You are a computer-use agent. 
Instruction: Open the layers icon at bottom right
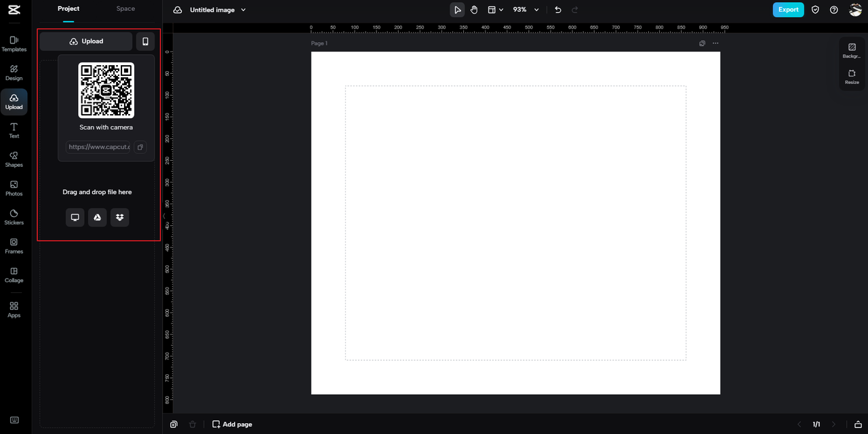pos(857,425)
